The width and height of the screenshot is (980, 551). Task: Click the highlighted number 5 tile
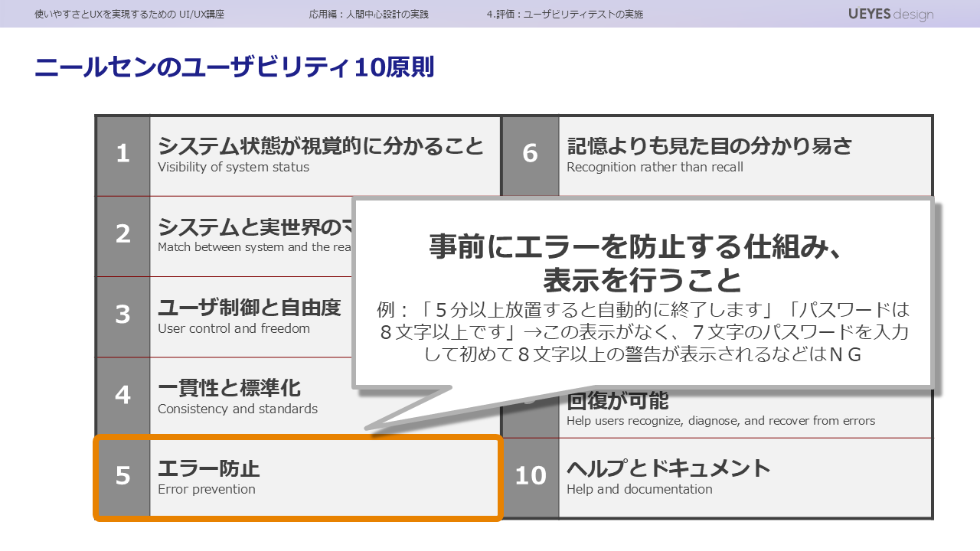[123, 476]
